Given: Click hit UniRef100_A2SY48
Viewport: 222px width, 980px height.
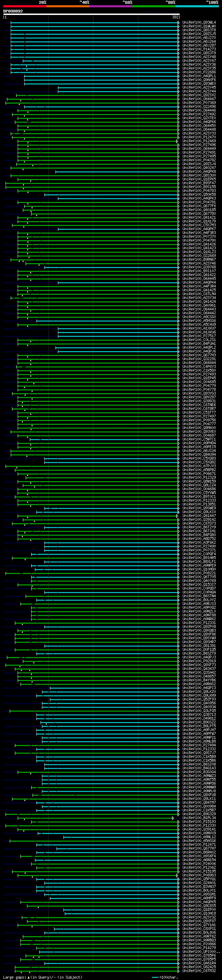Looking at the screenshot, I should (x=199, y=57).
